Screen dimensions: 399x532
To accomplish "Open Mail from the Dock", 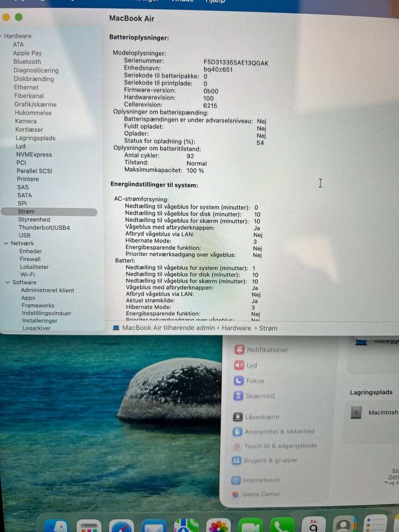I will pos(154,527).
